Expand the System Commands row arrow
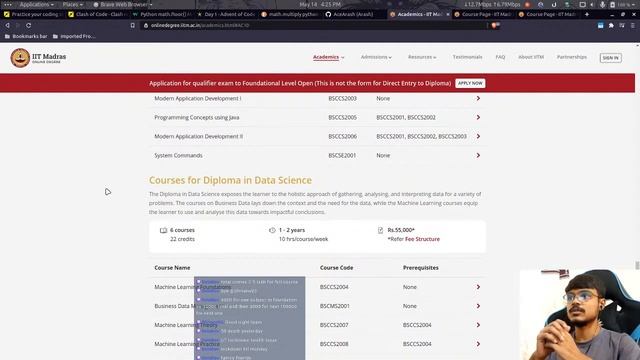640x360 pixels. (x=478, y=156)
